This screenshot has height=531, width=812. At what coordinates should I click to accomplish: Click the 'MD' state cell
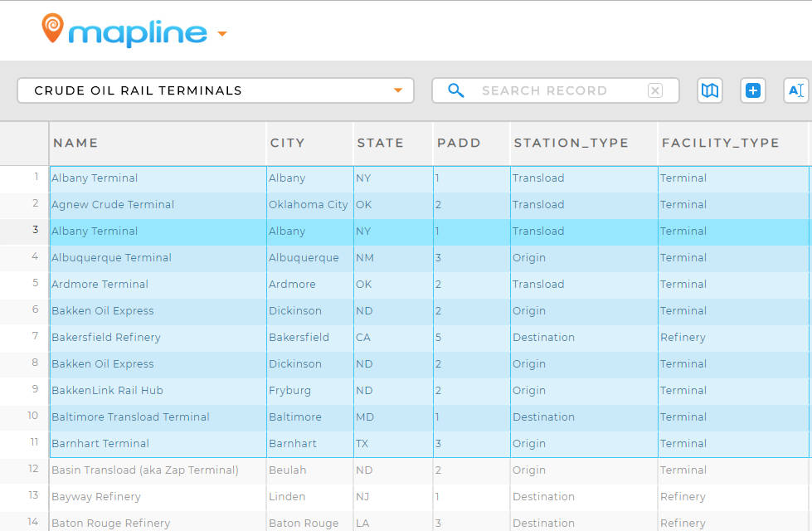393,417
